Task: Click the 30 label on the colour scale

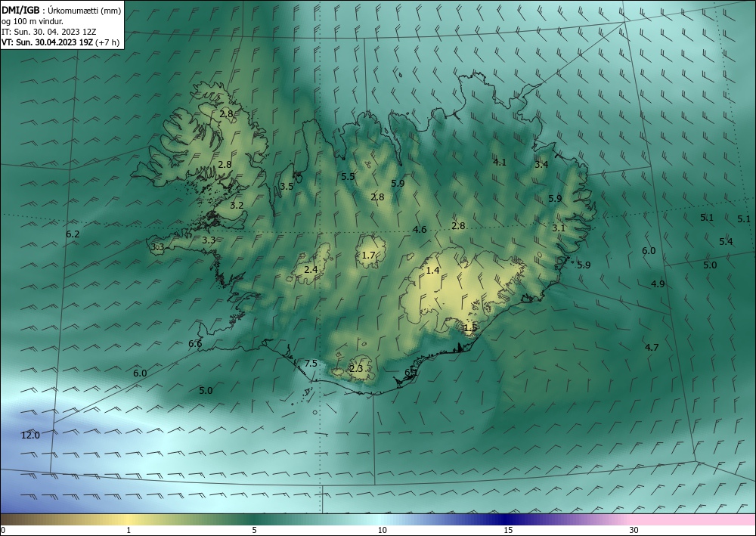Action: [x=634, y=530]
